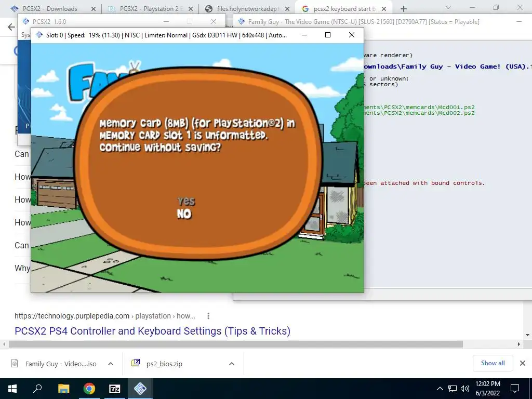Open File Explorer from taskbar
Viewport: 532px width, 399px height.
(x=63, y=389)
